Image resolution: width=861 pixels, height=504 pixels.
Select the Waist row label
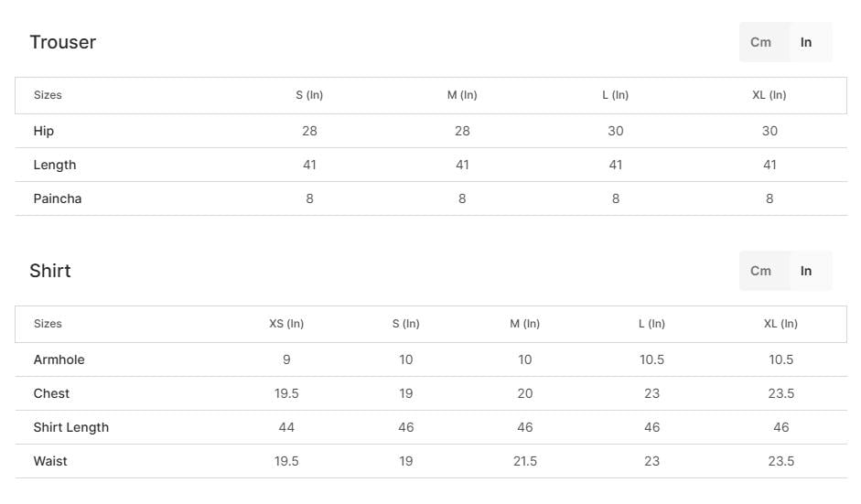(50, 461)
